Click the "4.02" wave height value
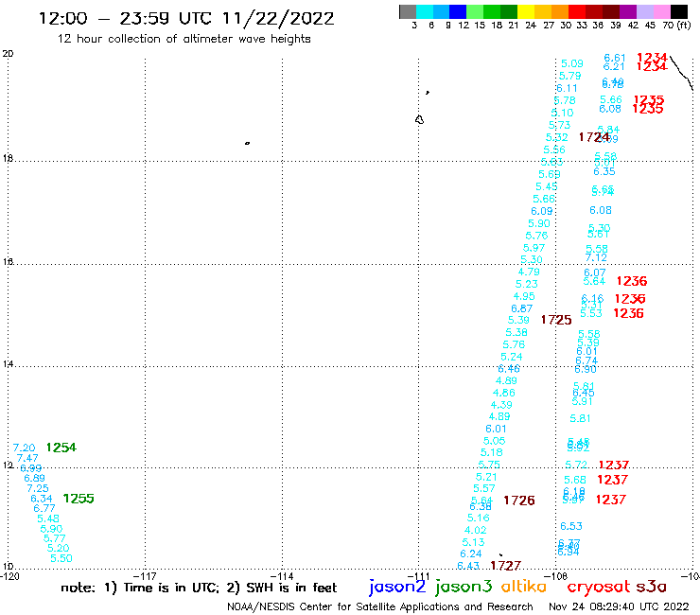Viewport: 700px width, 615px height. point(476,530)
